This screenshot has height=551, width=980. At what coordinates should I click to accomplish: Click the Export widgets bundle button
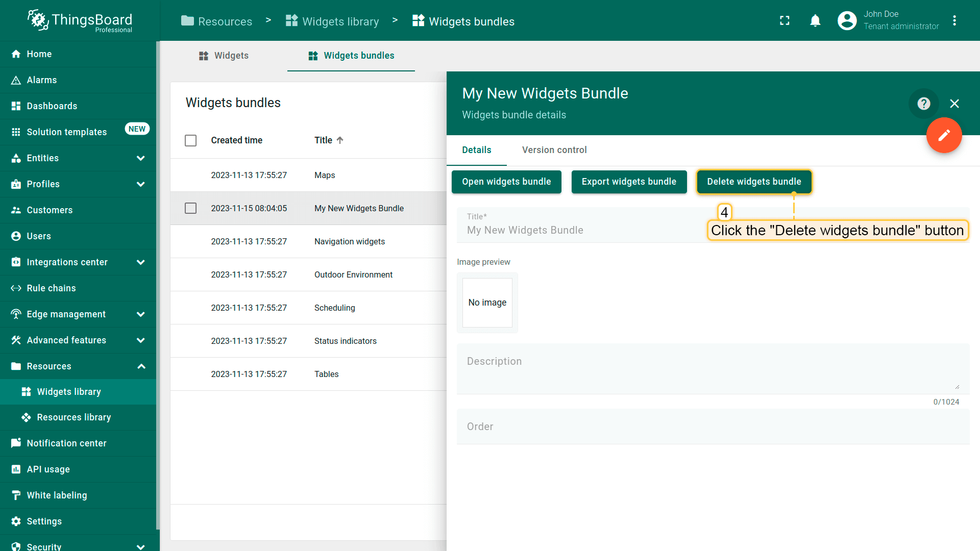click(x=628, y=182)
